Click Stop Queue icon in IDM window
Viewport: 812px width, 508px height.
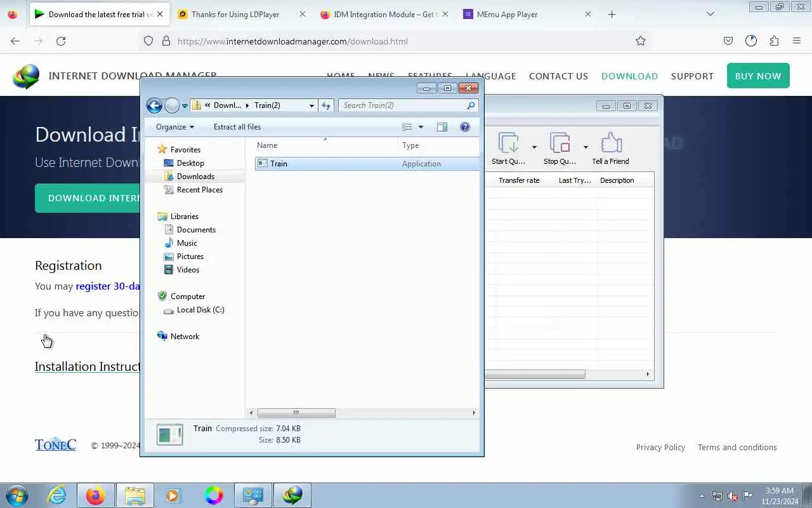pos(560,149)
